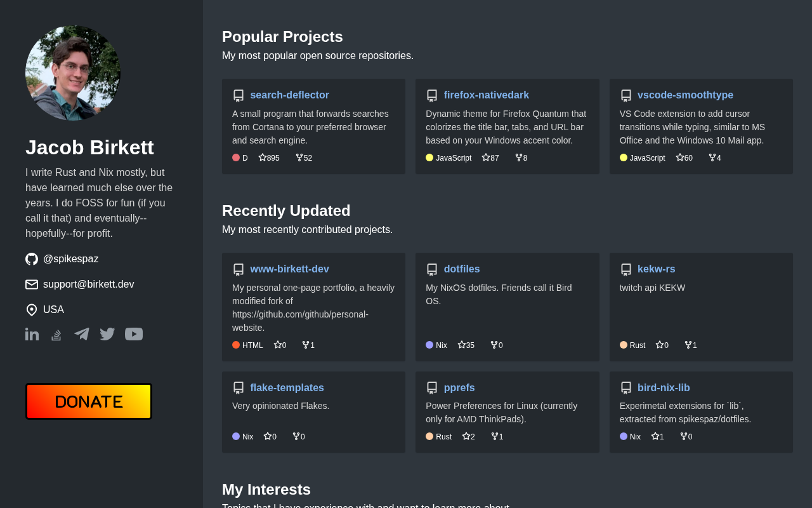812x508 pixels.
Task: Open the search-deflector repository link
Action: 289,95
